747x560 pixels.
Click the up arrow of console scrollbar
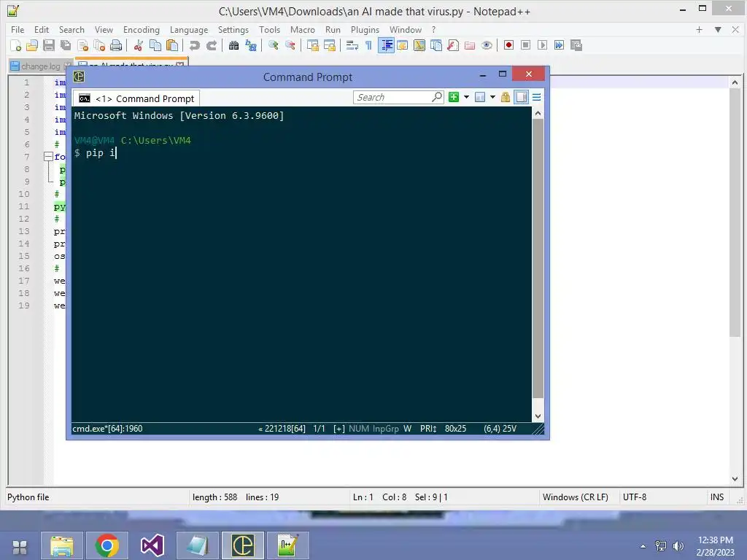538,113
